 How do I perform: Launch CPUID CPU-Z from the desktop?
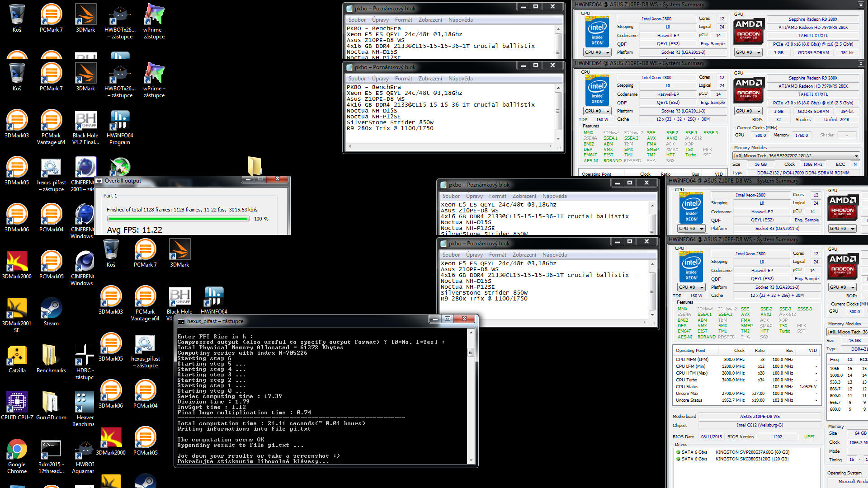point(17,406)
